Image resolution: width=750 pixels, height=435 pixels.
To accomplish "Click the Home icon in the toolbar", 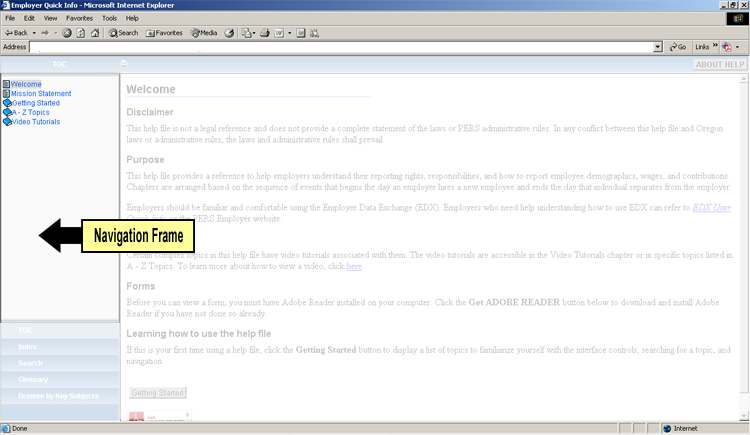I will tap(94, 33).
